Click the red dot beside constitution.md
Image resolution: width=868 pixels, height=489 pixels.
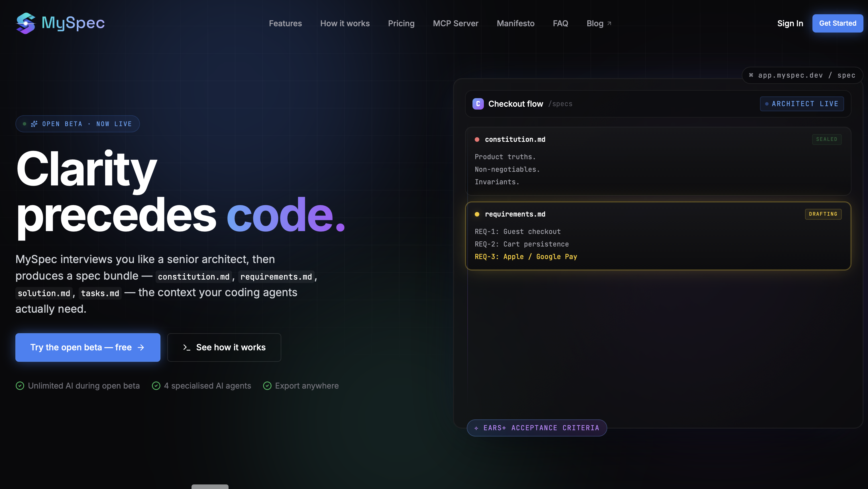click(477, 140)
